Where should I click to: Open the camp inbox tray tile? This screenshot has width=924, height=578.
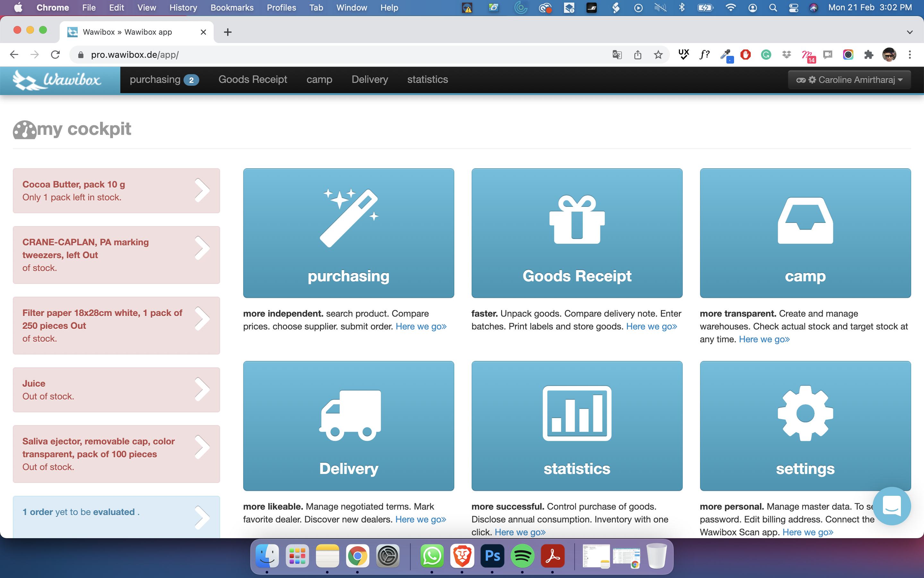[x=805, y=233]
